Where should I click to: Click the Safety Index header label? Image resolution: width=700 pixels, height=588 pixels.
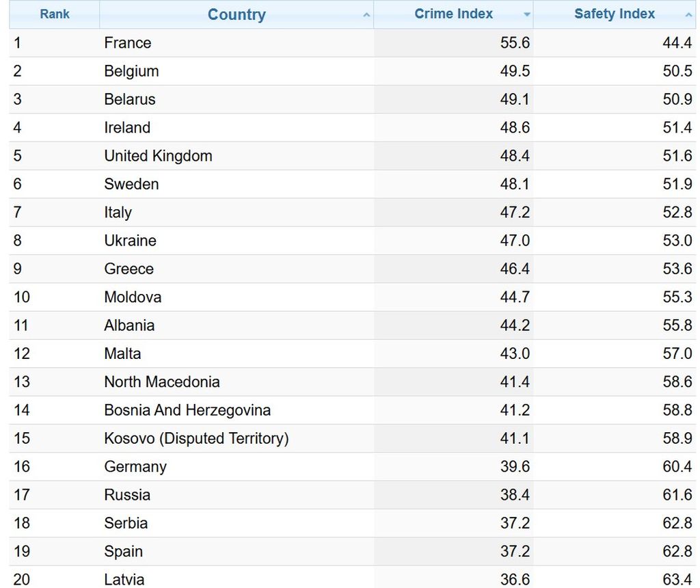[615, 14]
